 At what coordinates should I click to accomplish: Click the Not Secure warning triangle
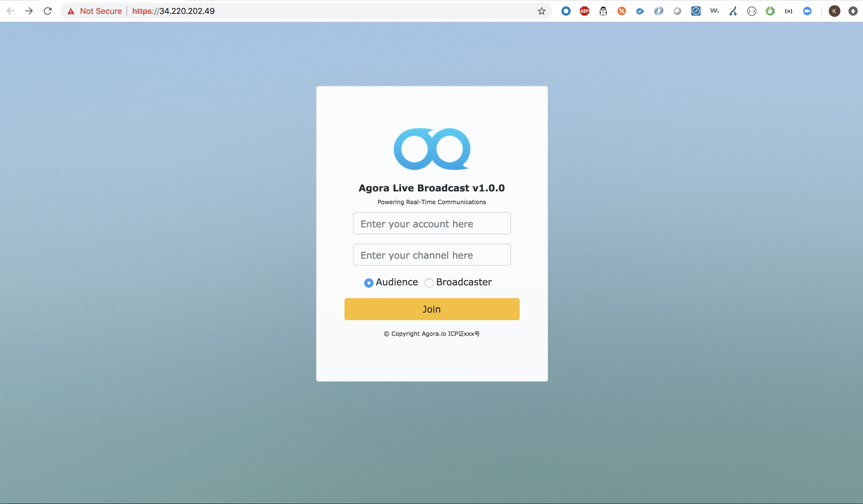tap(71, 11)
